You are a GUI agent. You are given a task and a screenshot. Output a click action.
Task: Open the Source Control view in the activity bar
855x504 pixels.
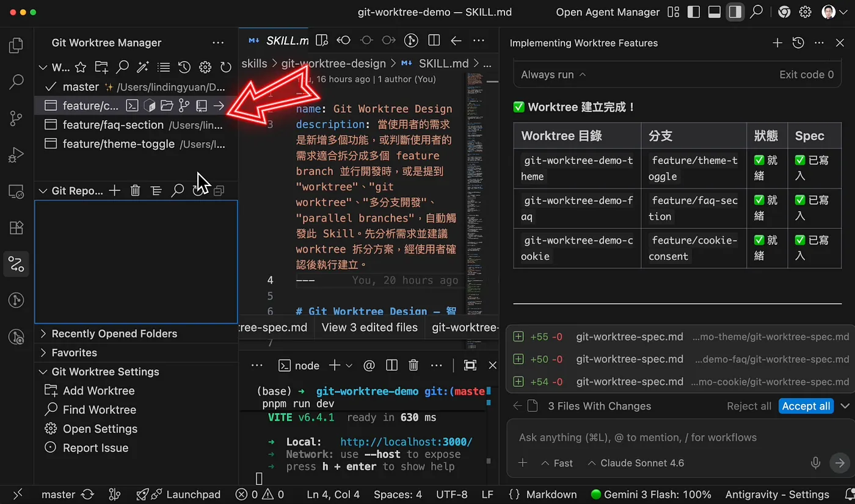(x=16, y=118)
